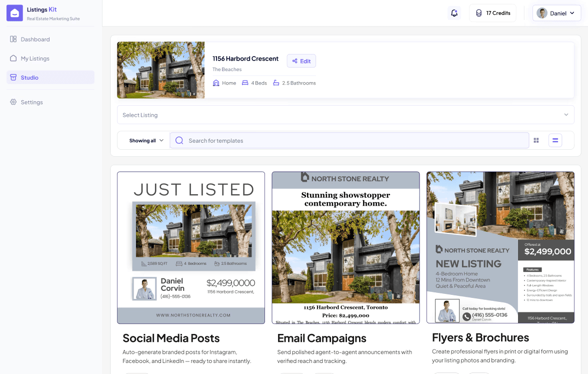Click the My Listings house icon
The height and width of the screenshot is (374, 588).
click(x=13, y=58)
